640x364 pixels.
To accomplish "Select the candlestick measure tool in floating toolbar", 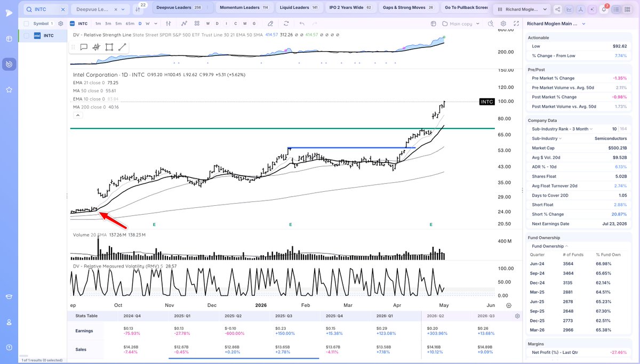I will pyautogui.click(x=97, y=47).
